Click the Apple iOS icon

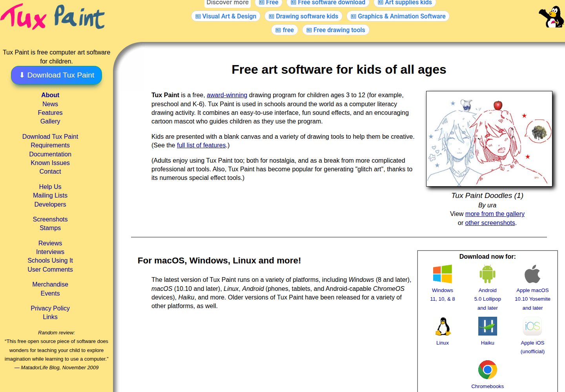(532, 326)
